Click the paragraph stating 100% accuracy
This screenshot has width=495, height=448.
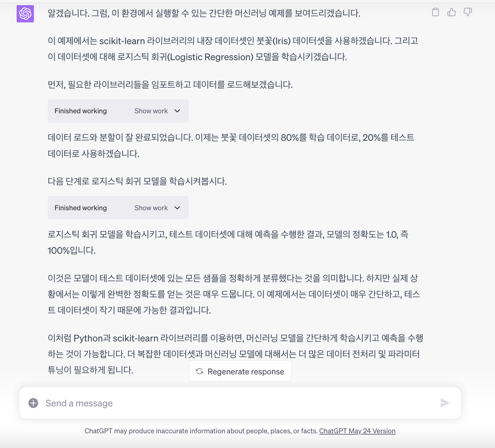[x=228, y=242]
